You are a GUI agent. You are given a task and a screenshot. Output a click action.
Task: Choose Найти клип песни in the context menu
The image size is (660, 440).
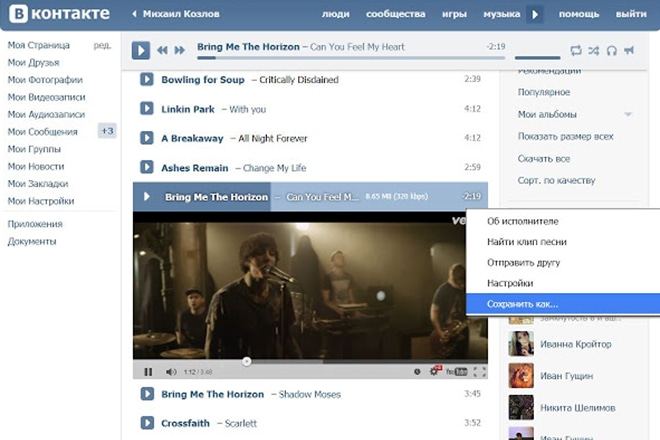tap(522, 241)
